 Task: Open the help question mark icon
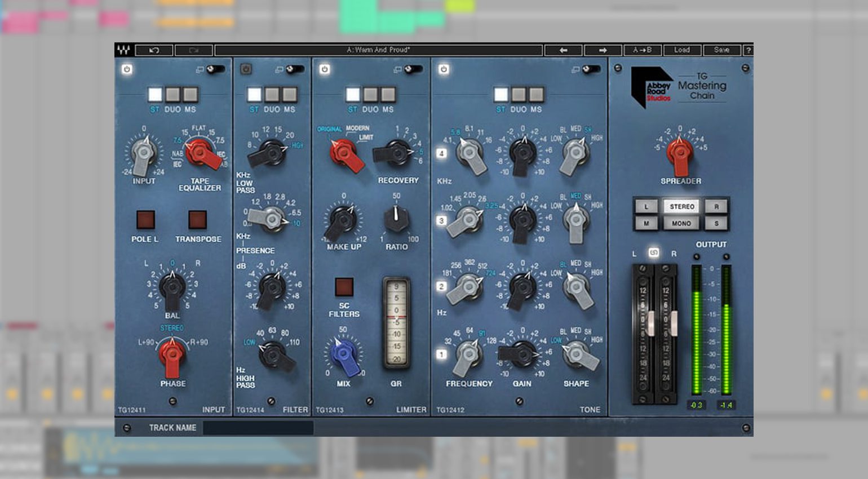(x=749, y=50)
